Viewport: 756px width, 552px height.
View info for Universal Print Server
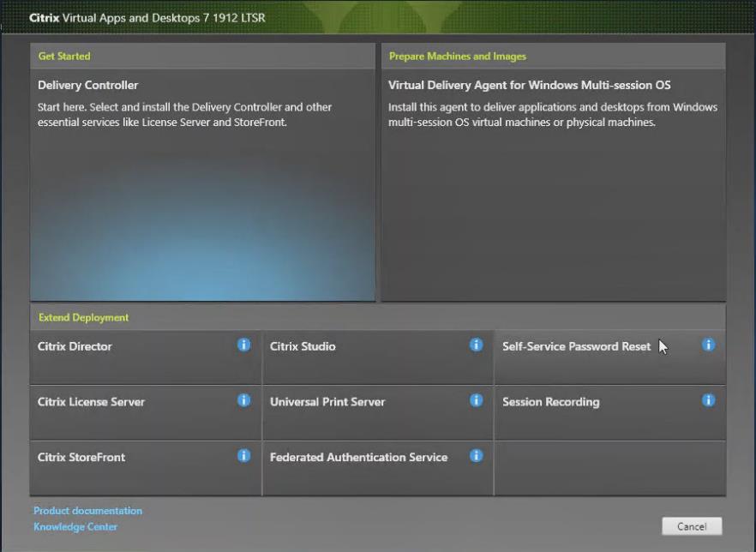click(476, 400)
